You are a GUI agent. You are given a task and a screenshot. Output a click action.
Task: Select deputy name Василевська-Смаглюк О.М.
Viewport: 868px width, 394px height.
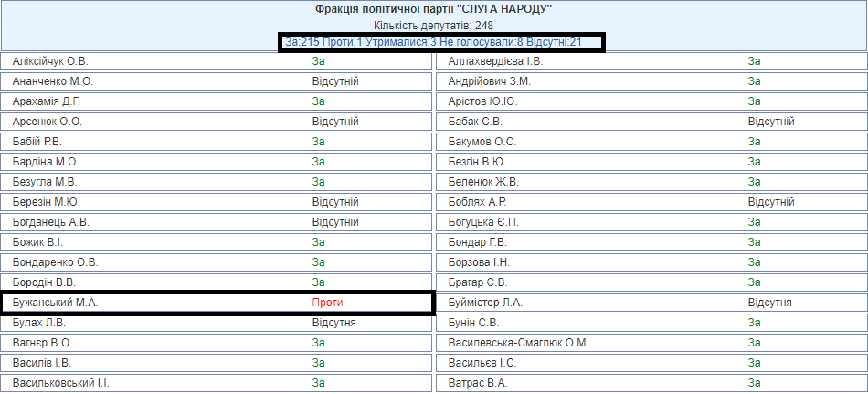click(x=518, y=343)
